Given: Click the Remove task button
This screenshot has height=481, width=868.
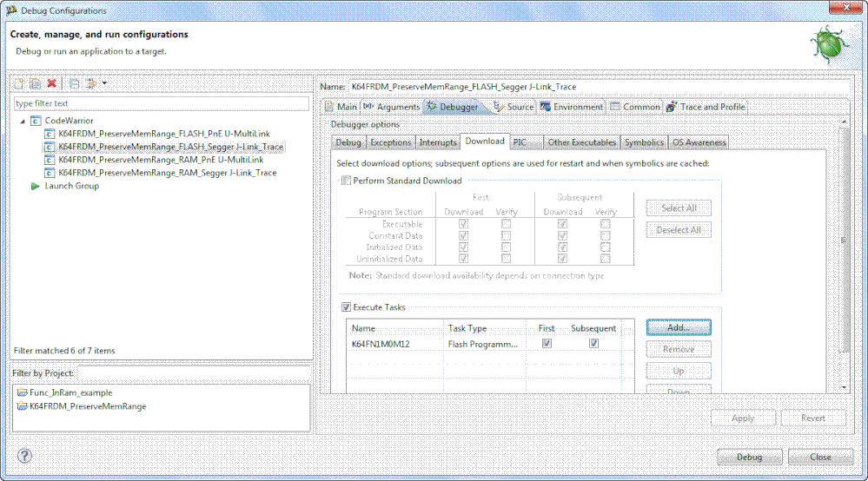Looking at the screenshot, I should point(679,349).
